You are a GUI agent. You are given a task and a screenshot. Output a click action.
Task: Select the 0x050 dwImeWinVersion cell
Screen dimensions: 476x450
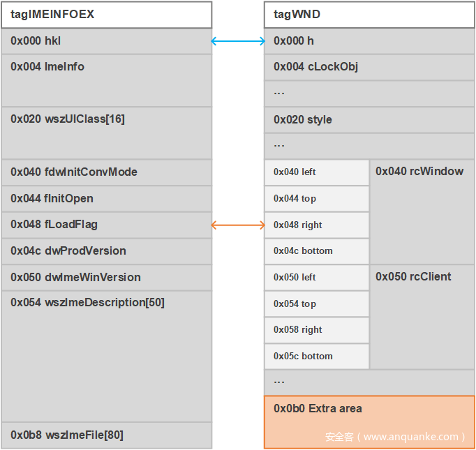pyautogui.click(x=106, y=278)
